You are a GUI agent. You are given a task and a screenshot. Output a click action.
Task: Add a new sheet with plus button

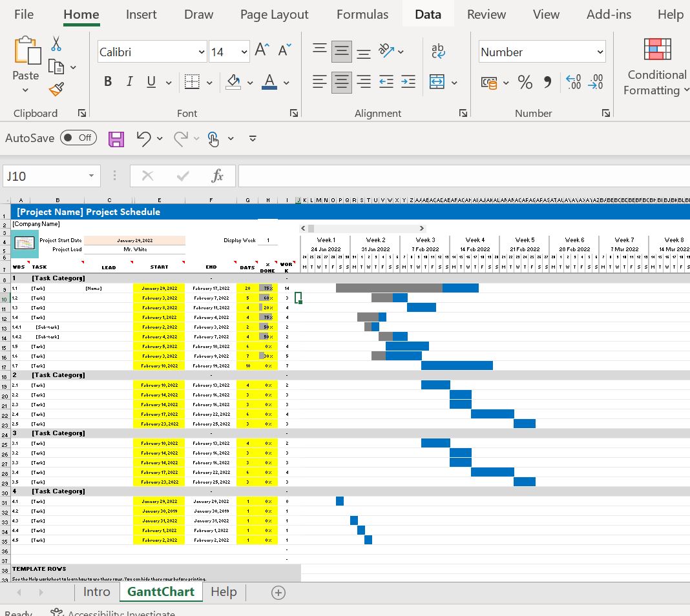point(278,593)
